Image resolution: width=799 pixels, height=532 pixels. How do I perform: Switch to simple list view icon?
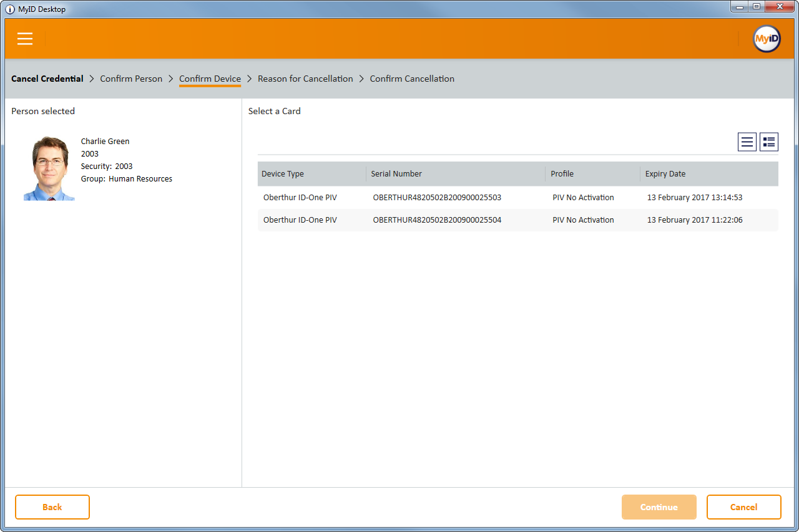pos(747,142)
